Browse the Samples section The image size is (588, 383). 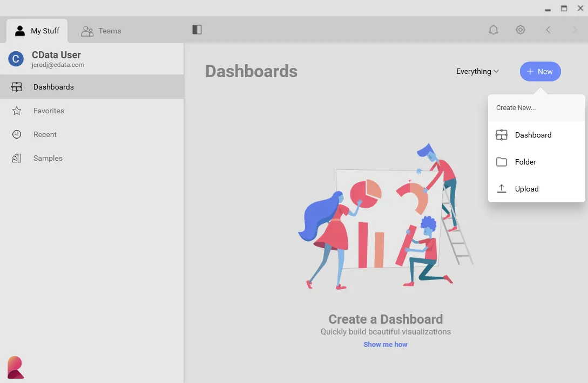pos(48,158)
